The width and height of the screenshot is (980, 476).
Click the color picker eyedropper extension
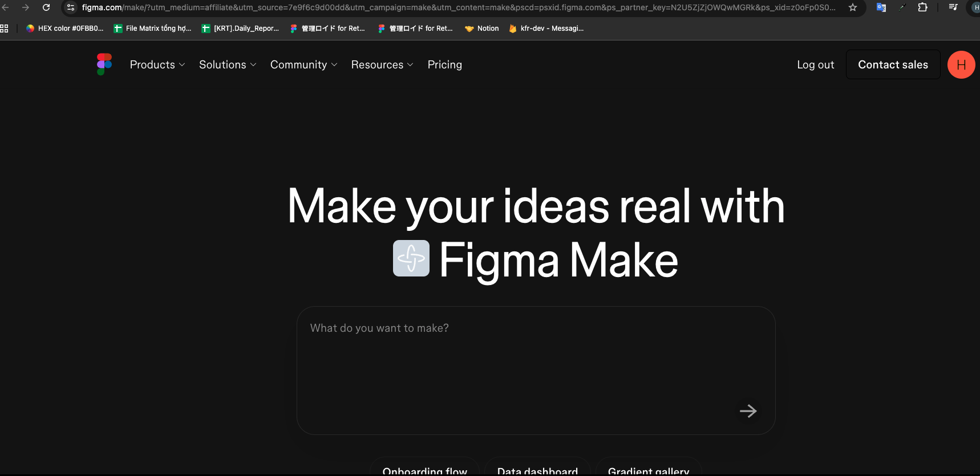902,7
